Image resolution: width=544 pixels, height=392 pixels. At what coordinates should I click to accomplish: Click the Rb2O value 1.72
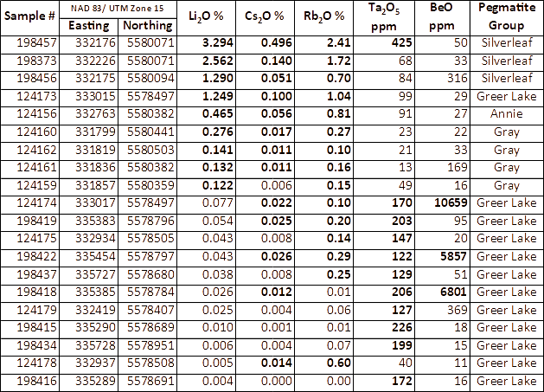pyautogui.click(x=339, y=61)
